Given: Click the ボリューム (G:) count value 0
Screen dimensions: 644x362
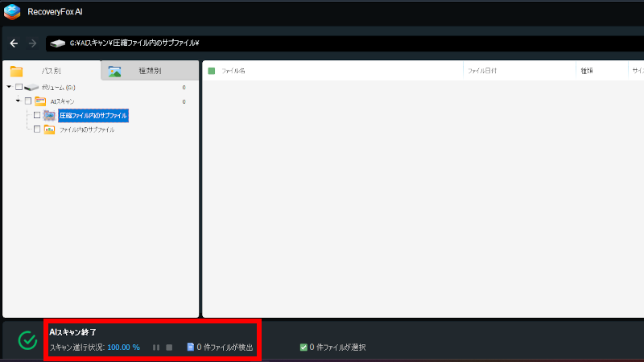Looking at the screenshot, I should pyautogui.click(x=184, y=88).
